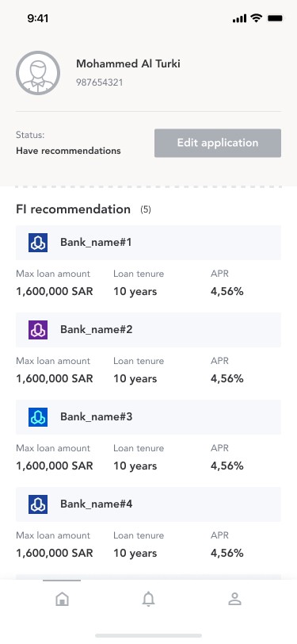This screenshot has width=297, height=644.
Task: Open notifications bell icon
Action: pos(149,600)
